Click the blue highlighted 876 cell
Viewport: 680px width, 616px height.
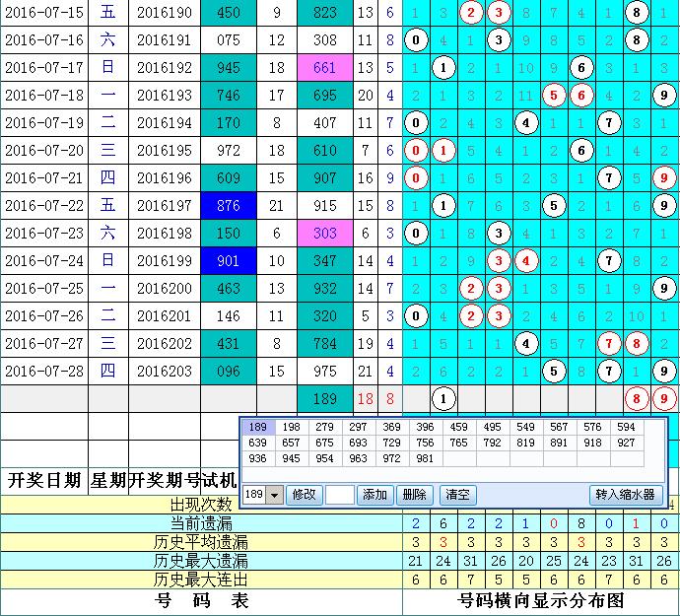229,207
